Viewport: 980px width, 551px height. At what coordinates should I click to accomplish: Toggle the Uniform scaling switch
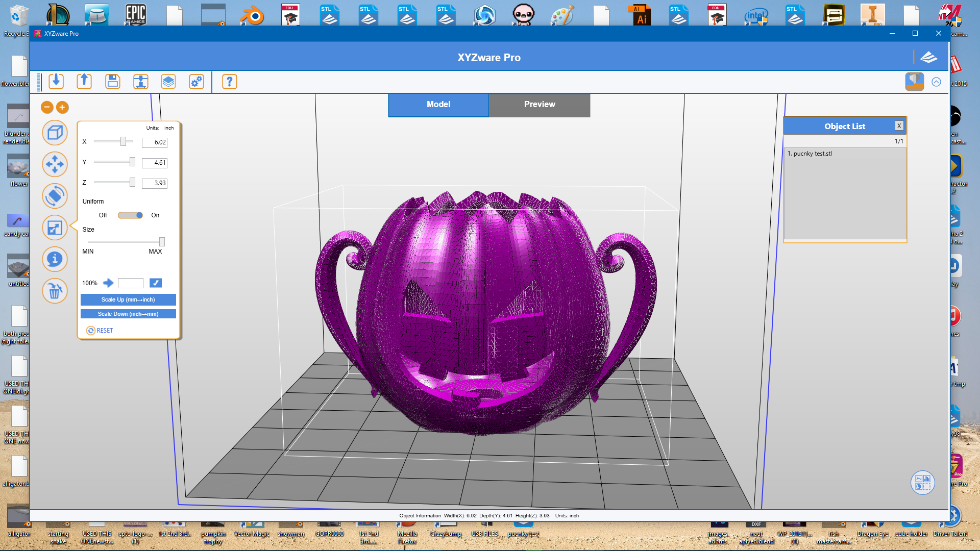click(x=131, y=215)
